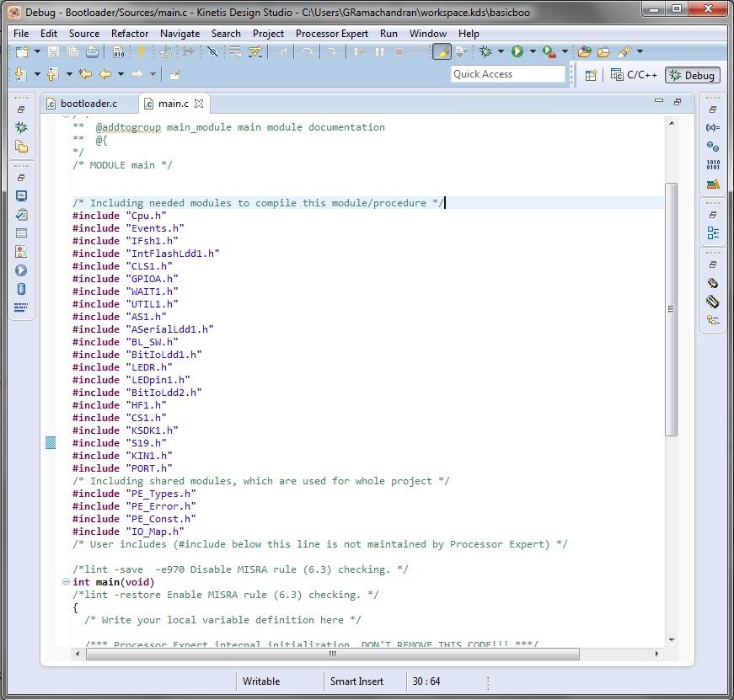Open the Next Annotation dropdown arrow
Screen dimensions: 734x700
(37, 74)
